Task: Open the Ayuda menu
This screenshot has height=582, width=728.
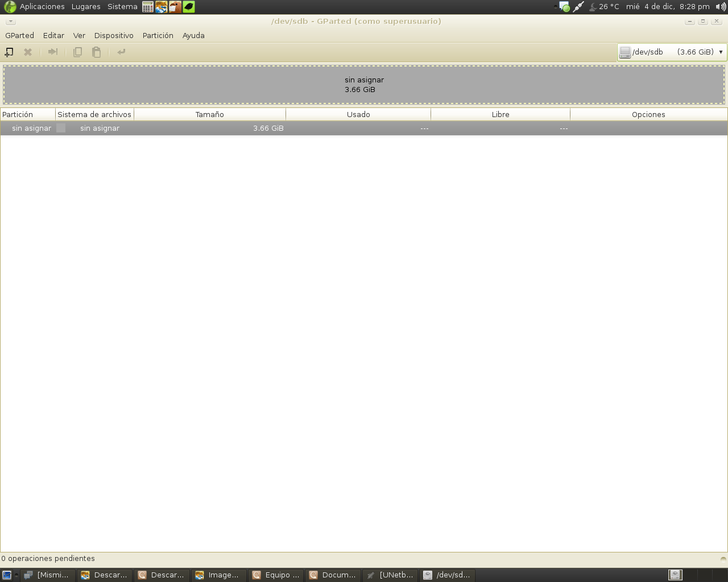Action: click(x=193, y=35)
